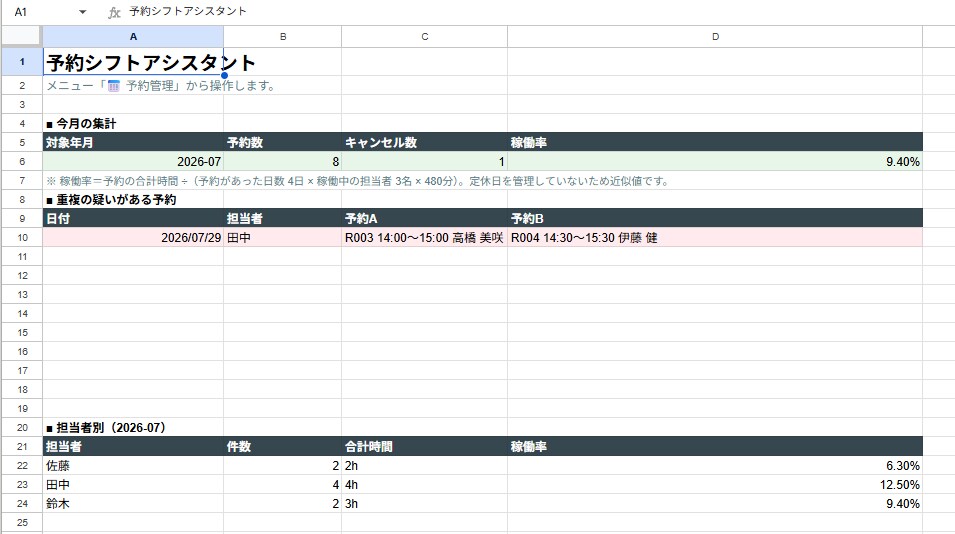The width and height of the screenshot is (955, 534).
Task: Select column C header
Action: point(425,37)
